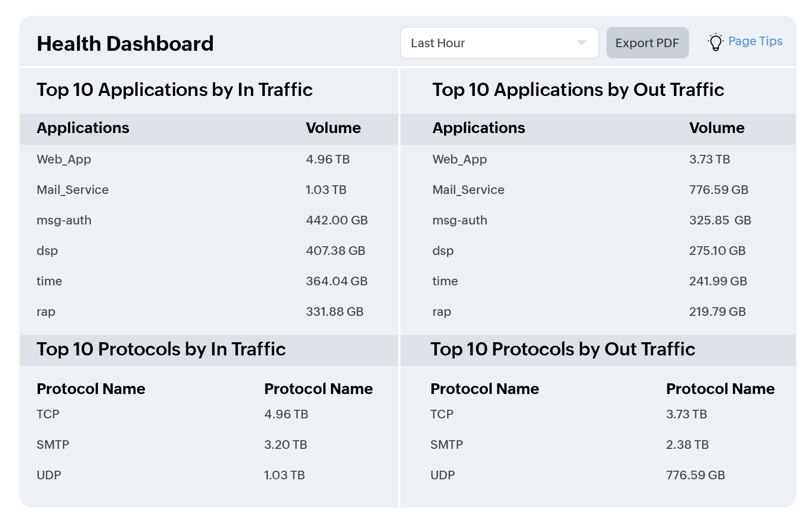Select the 364.04 GB volume value
This screenshot has width=812, height=525.
[x=336, y=281]
